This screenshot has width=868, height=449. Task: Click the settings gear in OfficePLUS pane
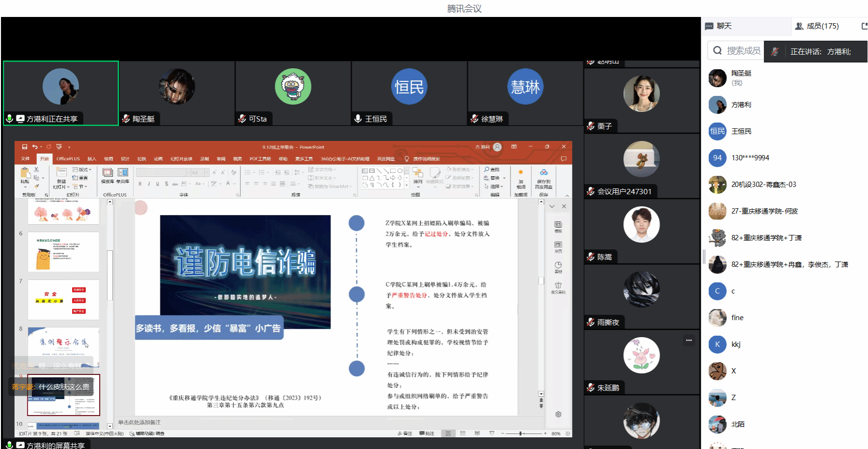558,414
